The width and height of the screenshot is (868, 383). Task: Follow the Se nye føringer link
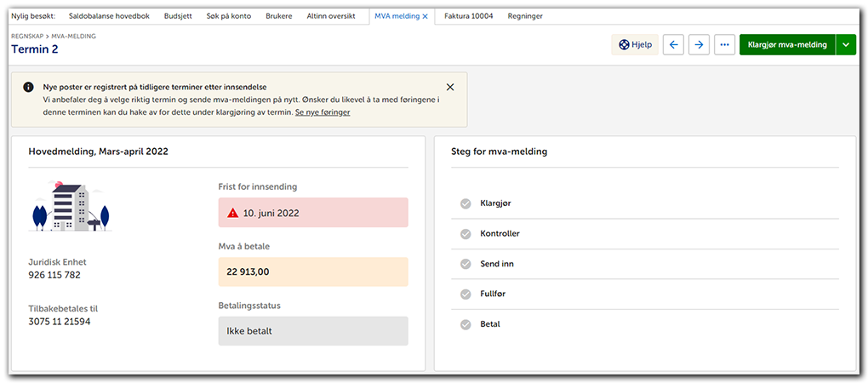(323, 112)
